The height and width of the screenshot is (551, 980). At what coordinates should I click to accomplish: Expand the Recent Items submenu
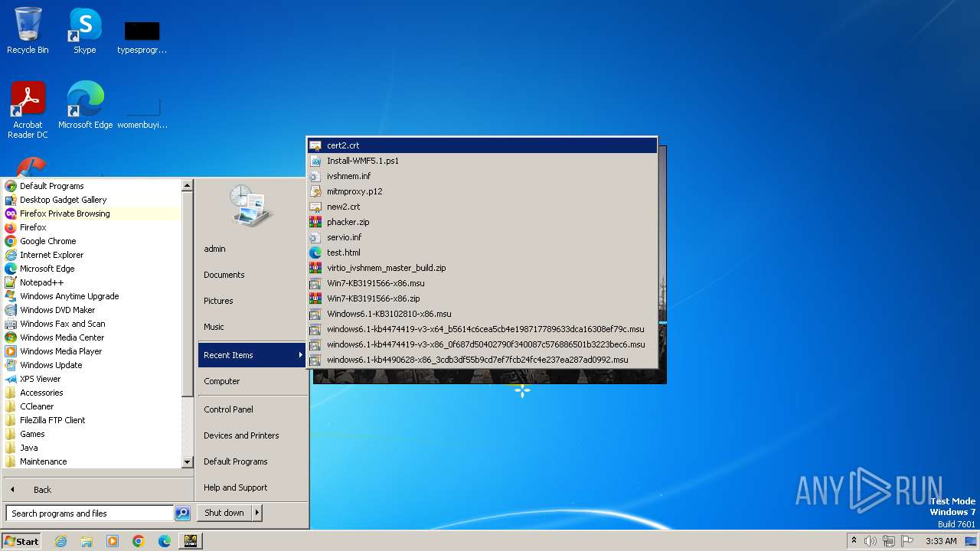252,355
